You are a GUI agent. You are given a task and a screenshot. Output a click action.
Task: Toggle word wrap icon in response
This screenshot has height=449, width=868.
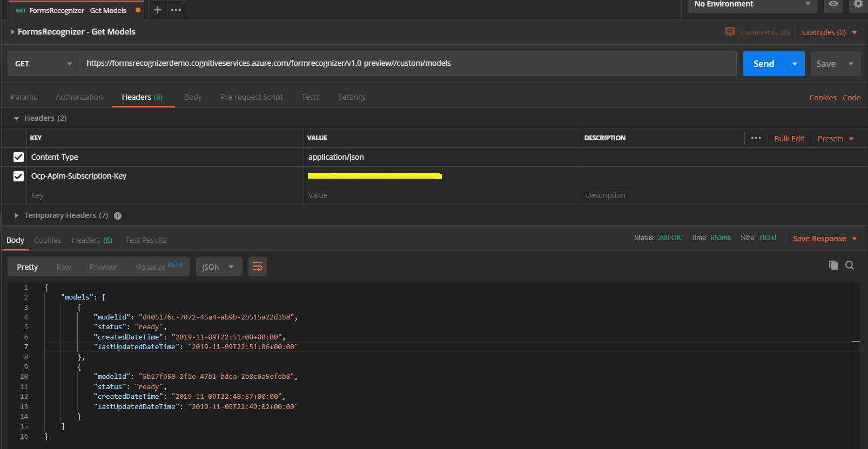coord(258,267)
